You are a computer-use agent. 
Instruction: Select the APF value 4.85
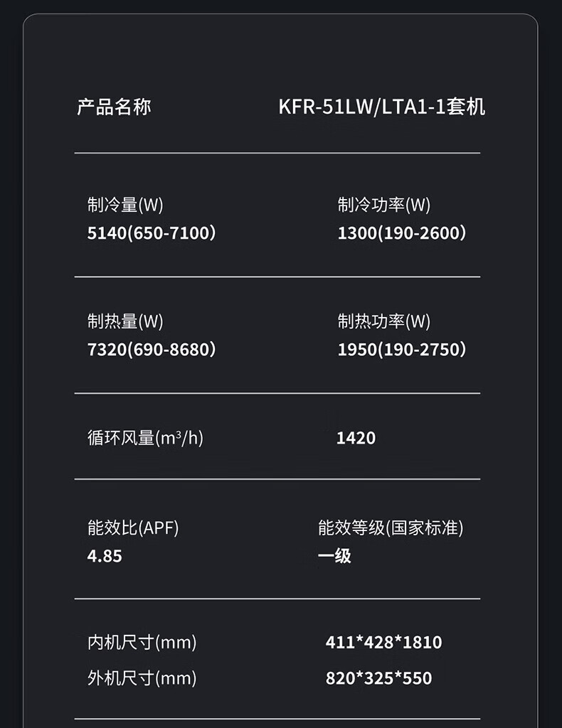[x=105, y=556]
